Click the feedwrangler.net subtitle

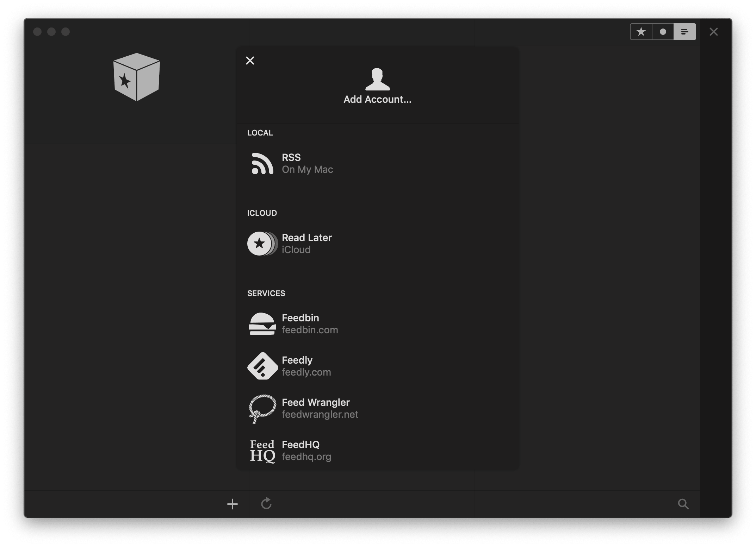point(320,414)
